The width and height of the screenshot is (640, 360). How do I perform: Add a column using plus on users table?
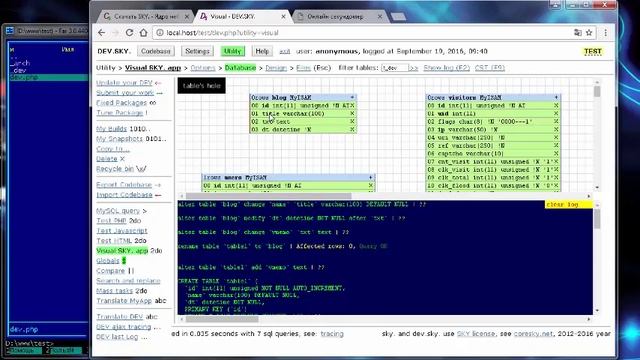click(x=371, y=178)
